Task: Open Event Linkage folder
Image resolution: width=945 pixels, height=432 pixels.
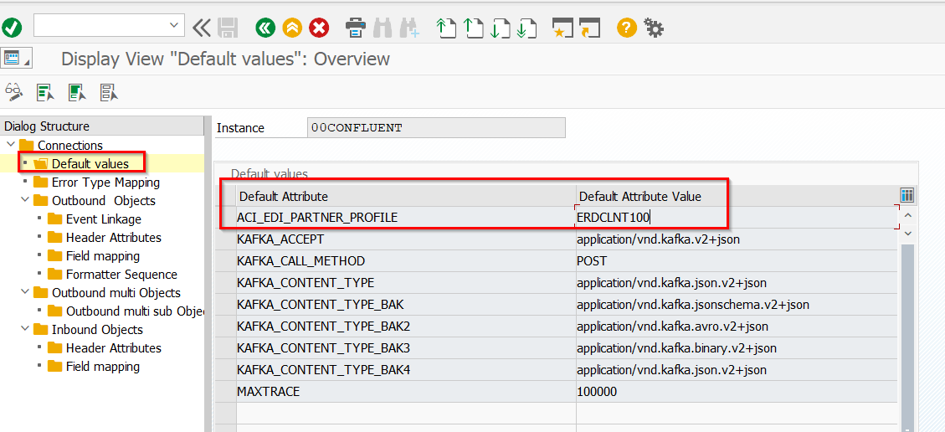Action: pyautogui.click(x=104, y=219)
